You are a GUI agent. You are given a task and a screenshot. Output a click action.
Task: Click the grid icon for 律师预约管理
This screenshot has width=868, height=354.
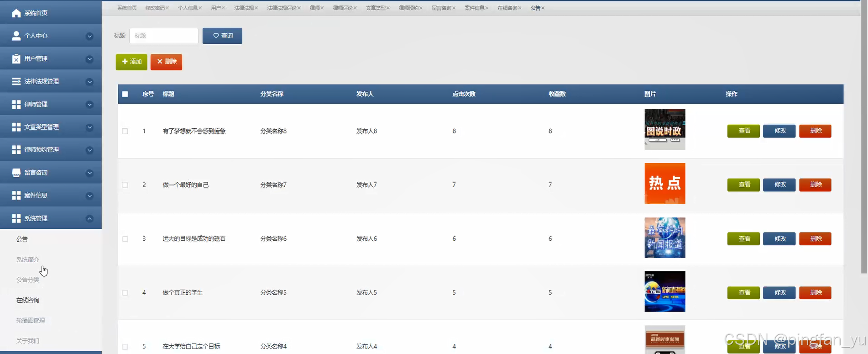[16, 150]
